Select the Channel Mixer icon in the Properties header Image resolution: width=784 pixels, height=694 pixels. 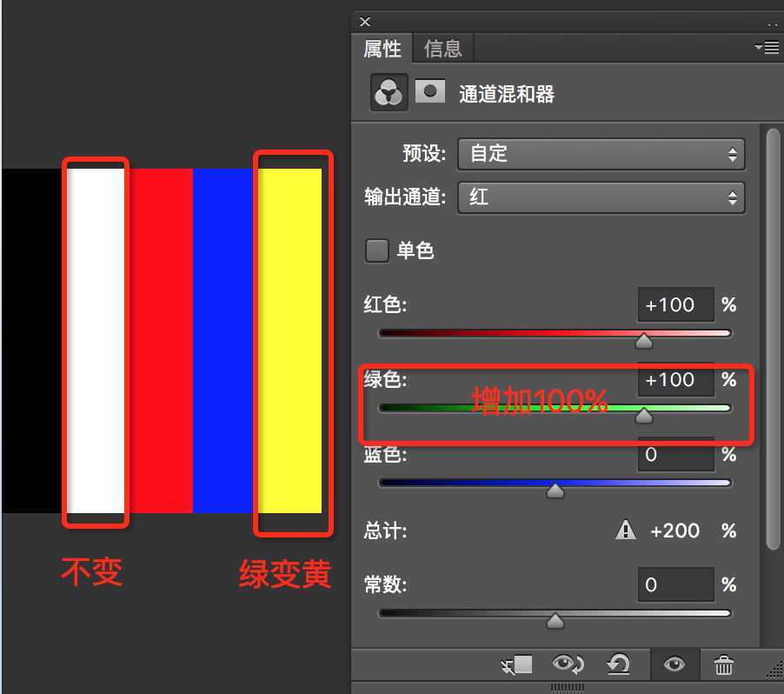[x=389, y=91]
